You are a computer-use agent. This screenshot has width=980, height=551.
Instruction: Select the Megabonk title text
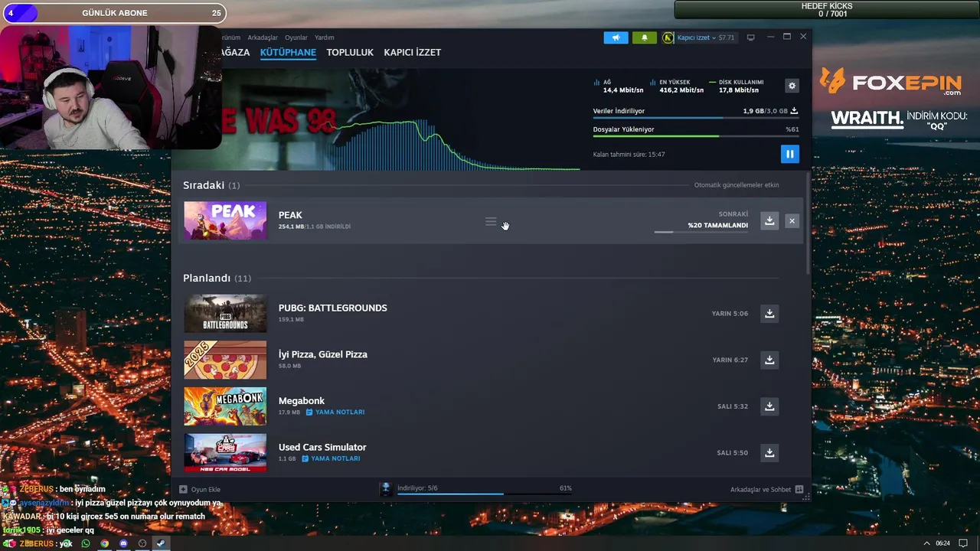coord(301,401)
